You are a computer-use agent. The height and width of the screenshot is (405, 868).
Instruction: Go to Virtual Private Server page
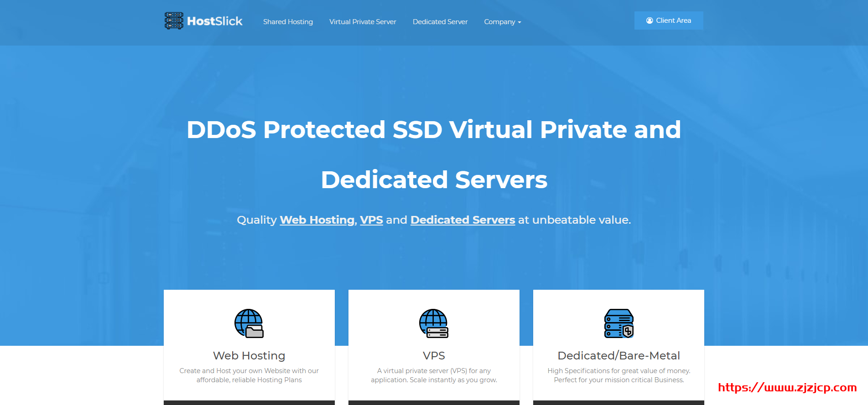point(363,22)
